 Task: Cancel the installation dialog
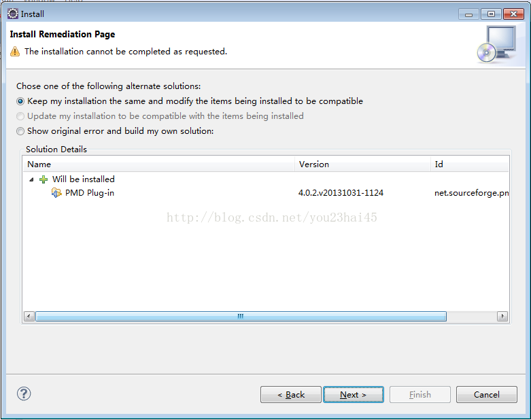[x=487, y=395]
